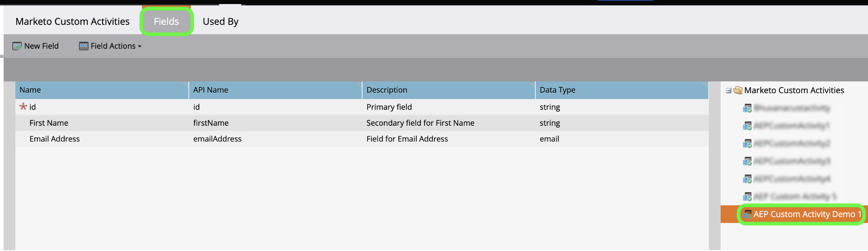The width and height of the screenshot is (868, 251).
Task: Sort by the Data Type column header
Action: (x=557, y=90)
